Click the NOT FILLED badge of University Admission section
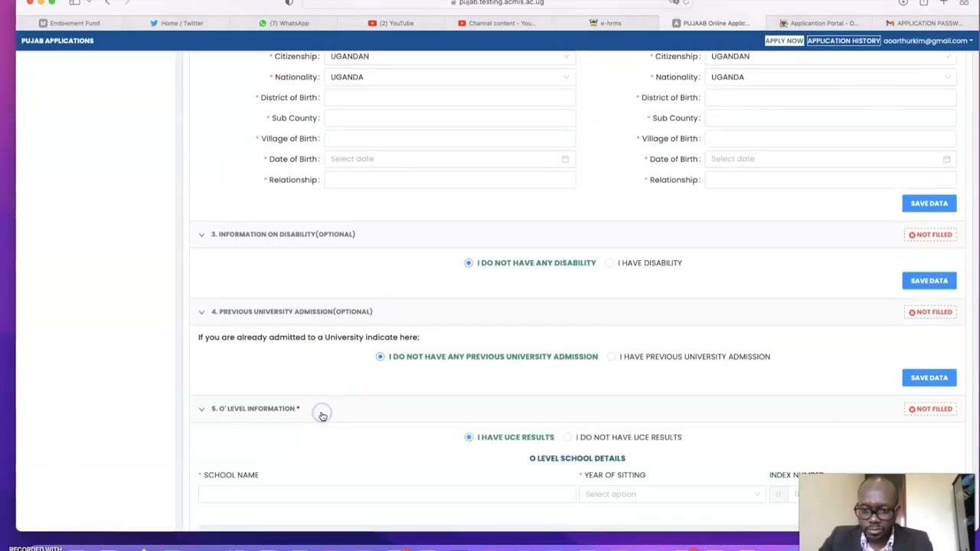The image size is (980, 551). 930,312
